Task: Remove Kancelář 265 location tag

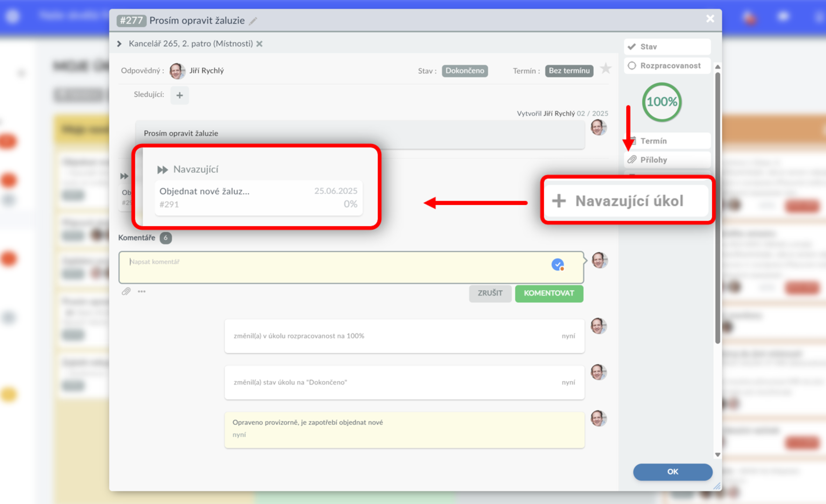Action: [x=260, y=44]
